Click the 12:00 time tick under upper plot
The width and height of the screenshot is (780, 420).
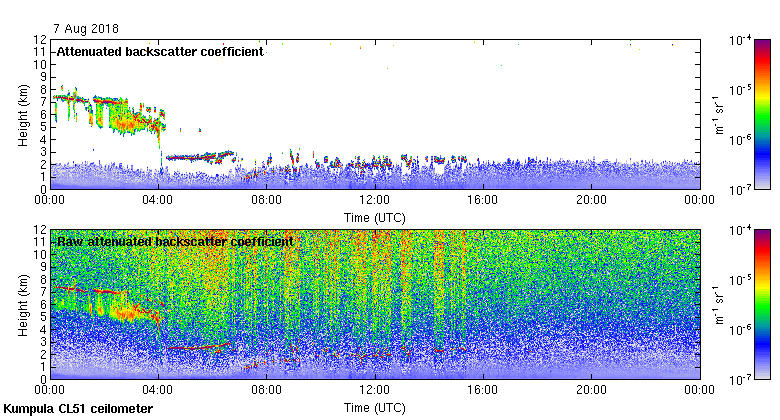(x=375, y=200)
